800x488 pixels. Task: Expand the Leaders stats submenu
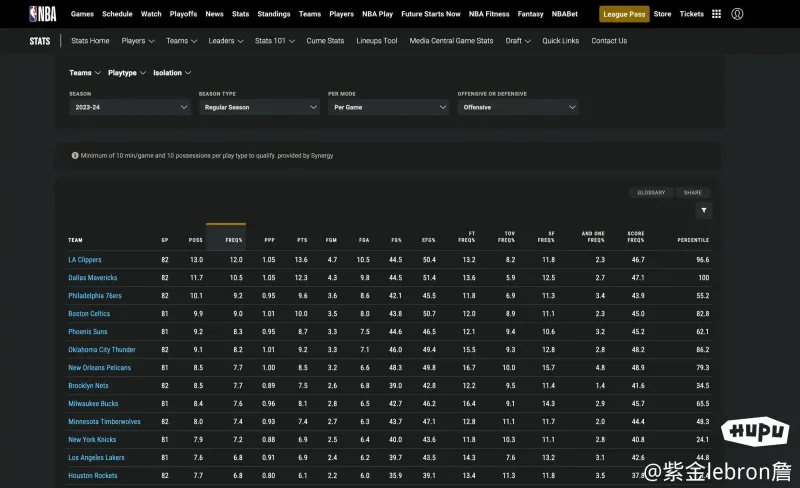tap(226, 41)
